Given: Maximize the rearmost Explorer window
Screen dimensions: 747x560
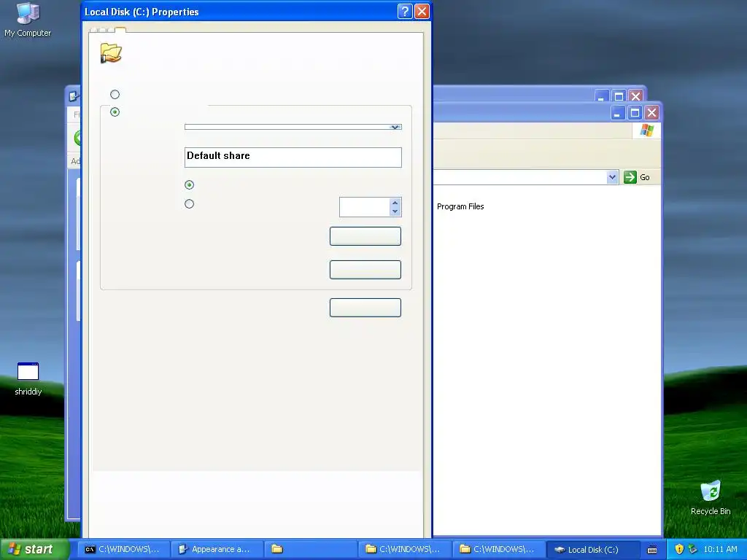Looking at the screenshot, I should pyautogui.click(x=619, y=96).
